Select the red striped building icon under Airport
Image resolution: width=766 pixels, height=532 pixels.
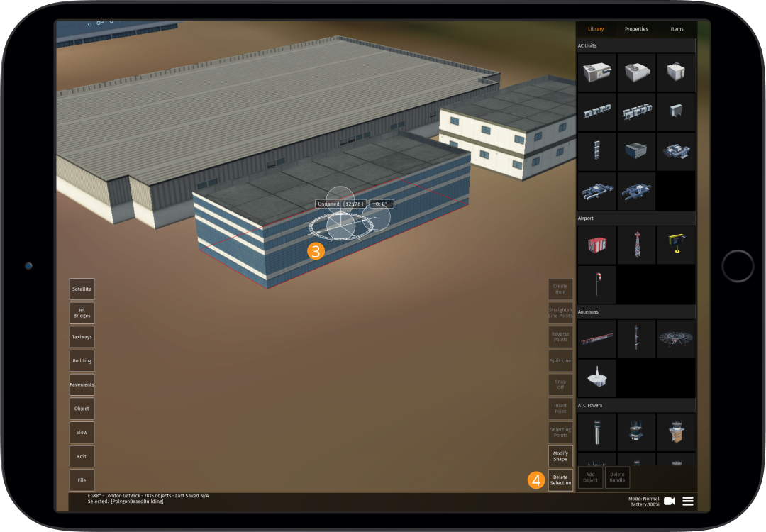[x=596, y=245]
